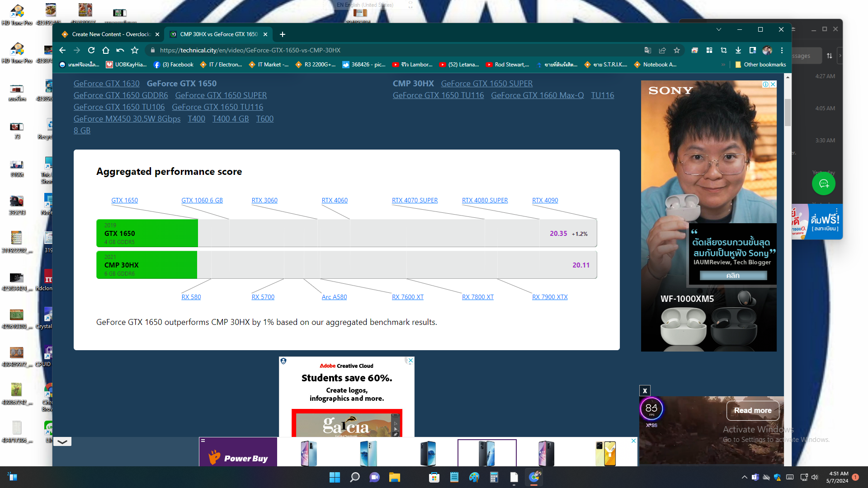Bookmark this tab with the star in address bar

677,50
